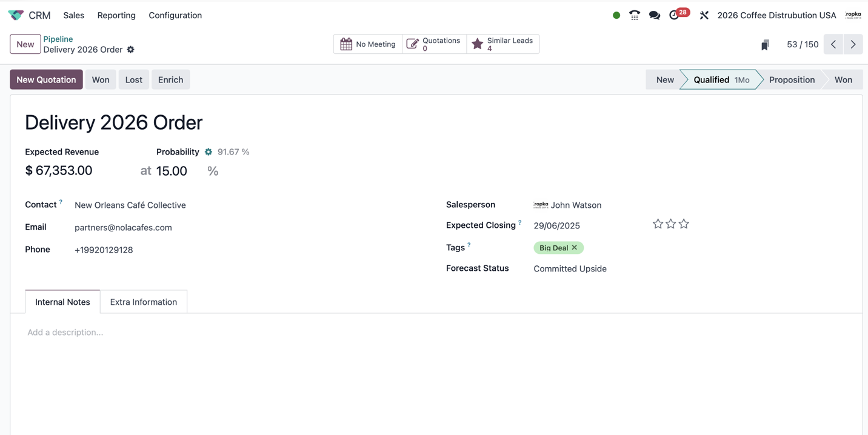
Task: Open Similar Leads smart button
Action: coord(503,44)
